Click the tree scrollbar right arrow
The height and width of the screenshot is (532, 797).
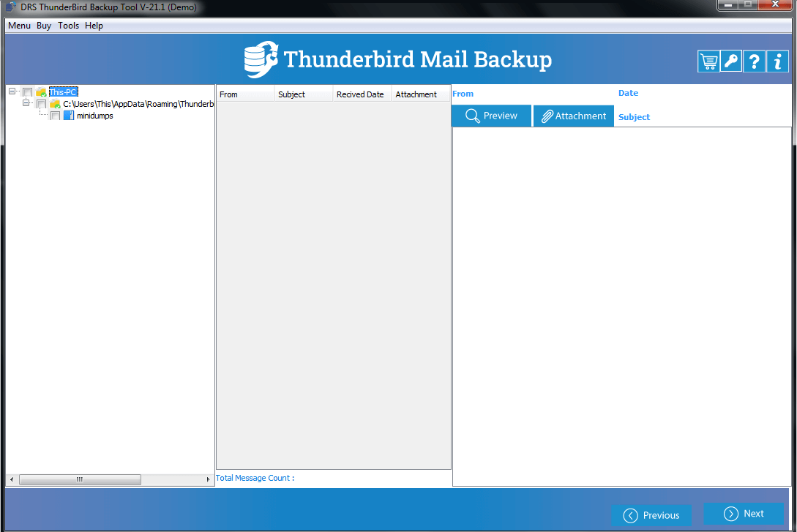[208, 479]
